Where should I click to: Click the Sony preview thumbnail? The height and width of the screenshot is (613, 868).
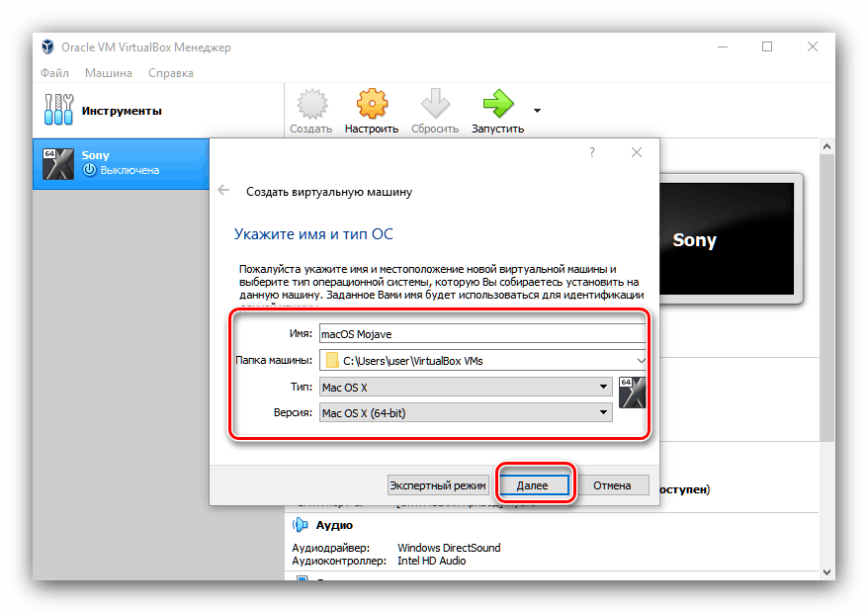[727, 239]
